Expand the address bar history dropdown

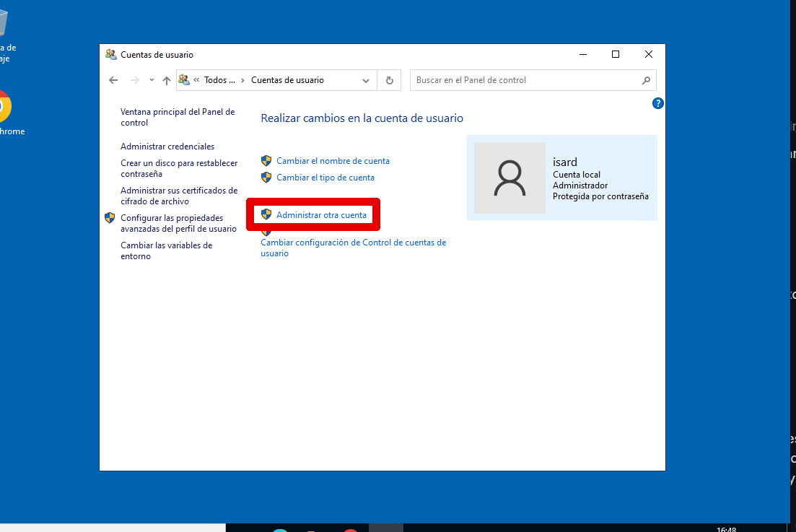pyautogui.click(x=366, y=80)
